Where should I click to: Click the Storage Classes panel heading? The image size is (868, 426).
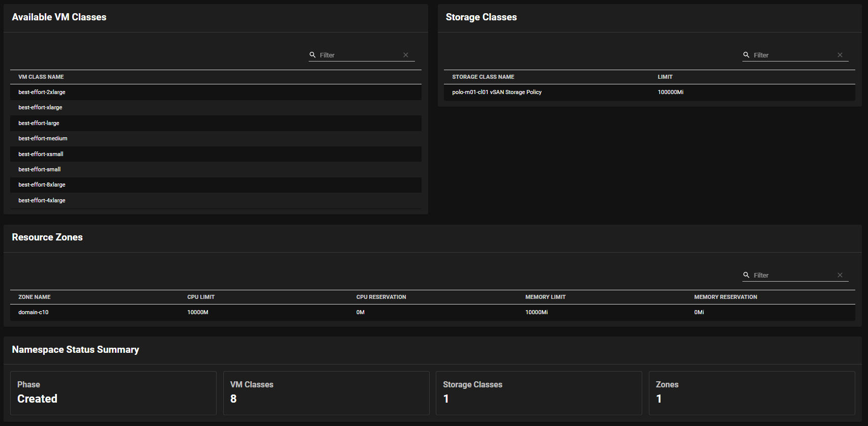tap(481, 17)
